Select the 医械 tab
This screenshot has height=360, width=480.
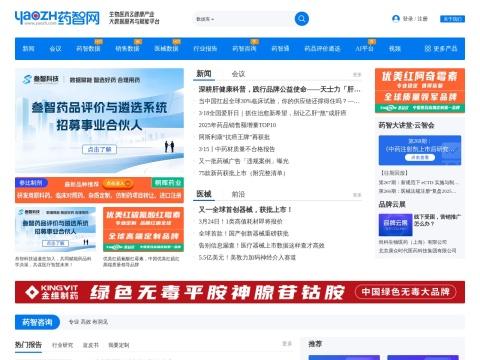204,194
